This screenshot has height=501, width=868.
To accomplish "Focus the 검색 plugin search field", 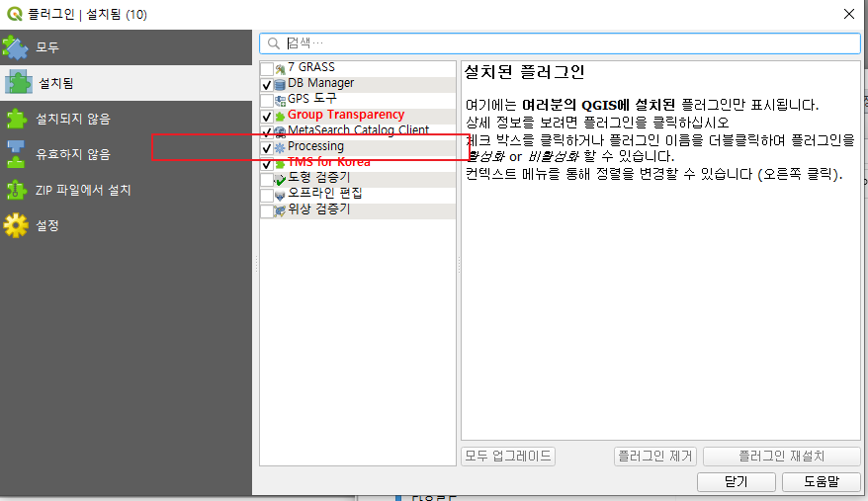I will click(x=560, y=43).
